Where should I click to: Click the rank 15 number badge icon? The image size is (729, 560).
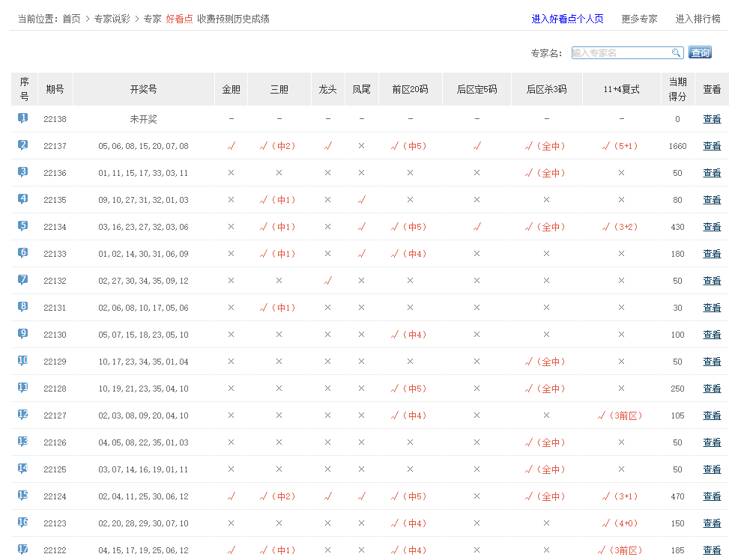pyautogui.click(x=23, y=496)
